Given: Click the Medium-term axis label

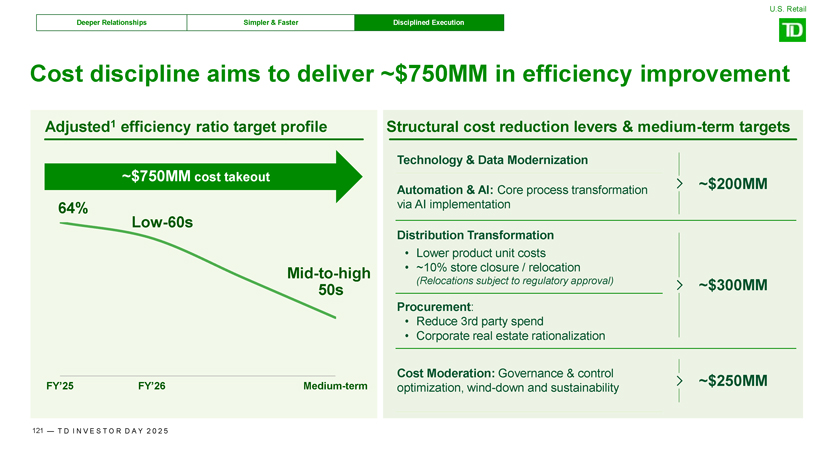Looking at the screenshot, I should point(334,387).
